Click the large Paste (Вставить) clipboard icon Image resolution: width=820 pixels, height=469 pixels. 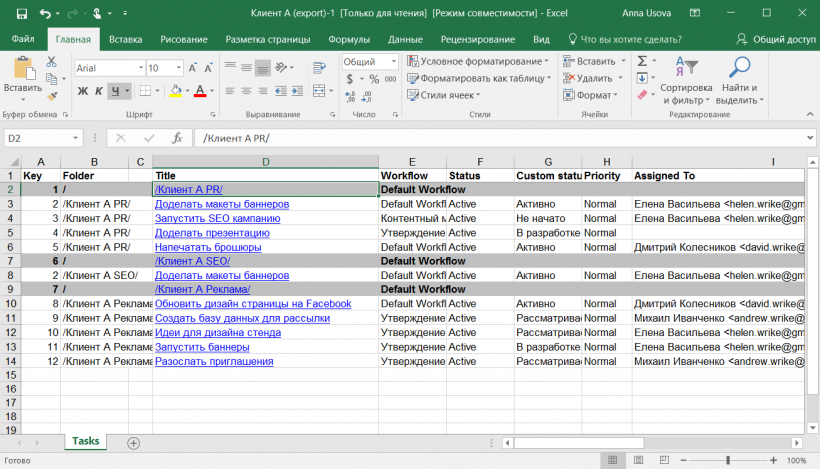pos(24,69)
